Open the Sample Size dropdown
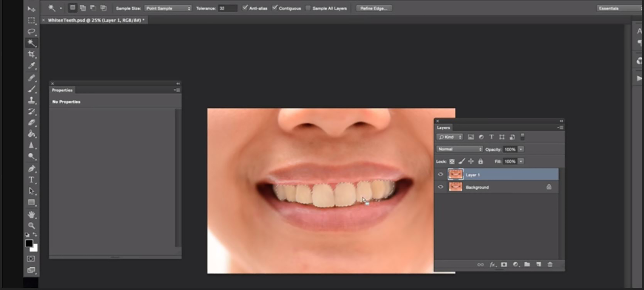Image resolution: width=644 pixels, height=290 pixels. [168, 8]
